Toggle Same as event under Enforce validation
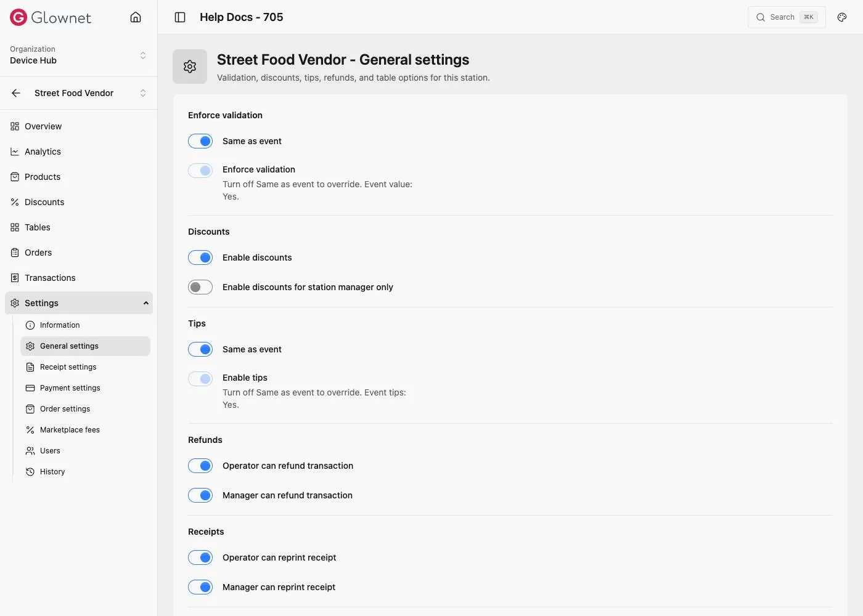863x616 pixels. (200, 141)
